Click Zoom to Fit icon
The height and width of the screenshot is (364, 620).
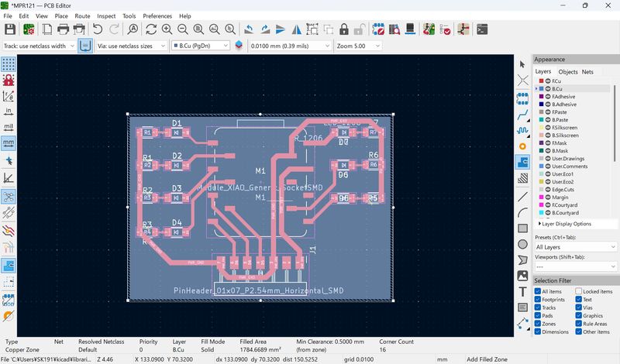198,29
